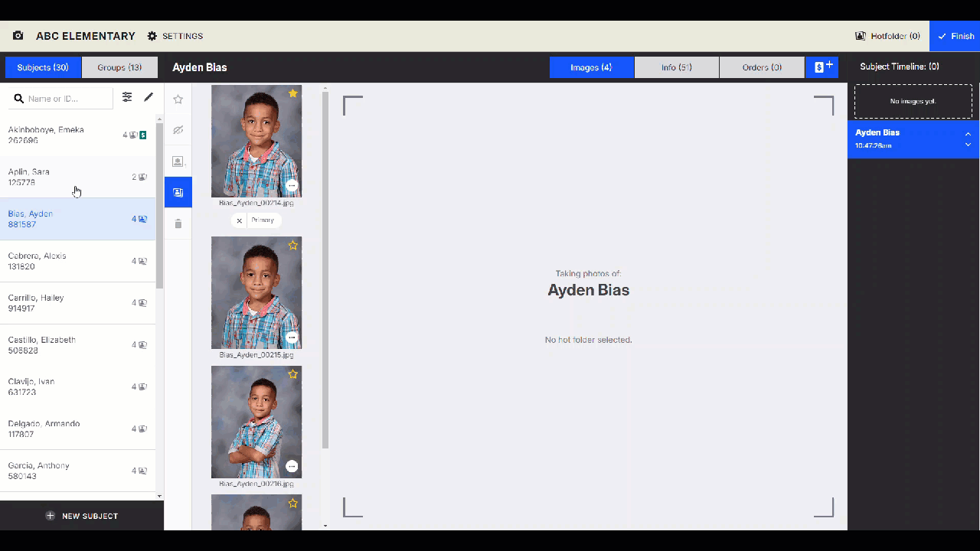This screenshot has height=551, width=980.
Task: Open more options on Bias_Ayden_00214.jpg thumbnail
Action: pyautogui.click(x=292, y=186)
